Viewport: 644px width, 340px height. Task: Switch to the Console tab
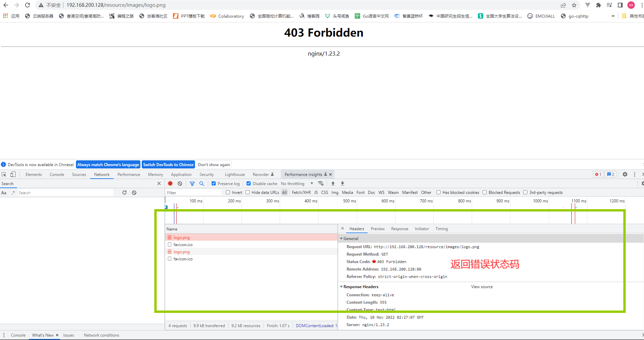pyautogui.click(x=57, y=175)
